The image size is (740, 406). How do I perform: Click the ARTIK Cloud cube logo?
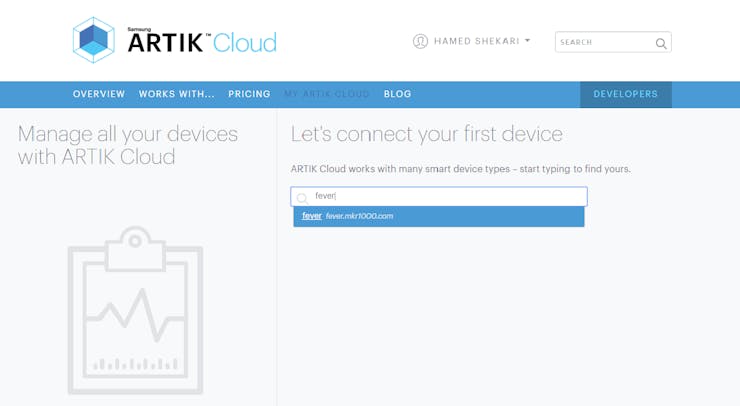pos(93,40)
